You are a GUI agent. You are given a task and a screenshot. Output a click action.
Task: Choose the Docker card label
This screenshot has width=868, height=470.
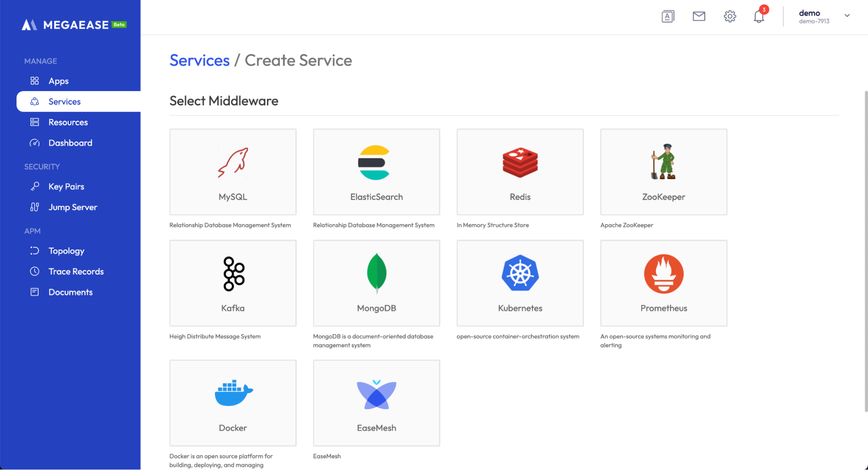point(233,428)
